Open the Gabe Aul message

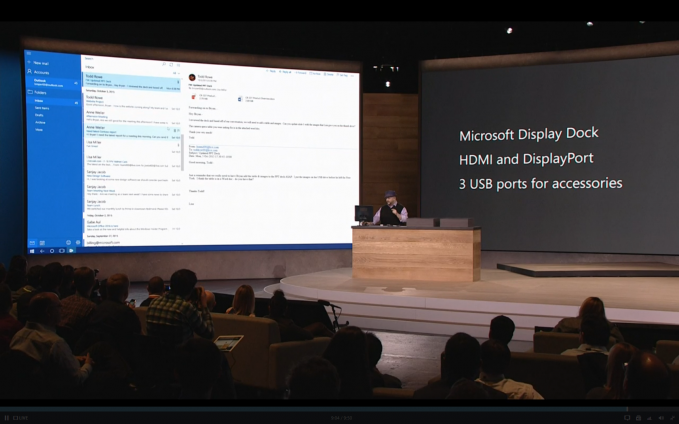tap(132, 225)
